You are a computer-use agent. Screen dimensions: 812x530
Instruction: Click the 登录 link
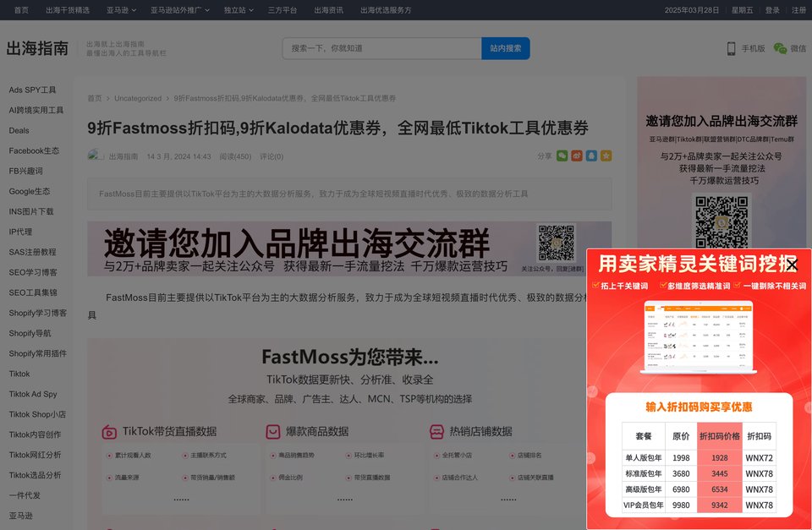coord(772,10)
